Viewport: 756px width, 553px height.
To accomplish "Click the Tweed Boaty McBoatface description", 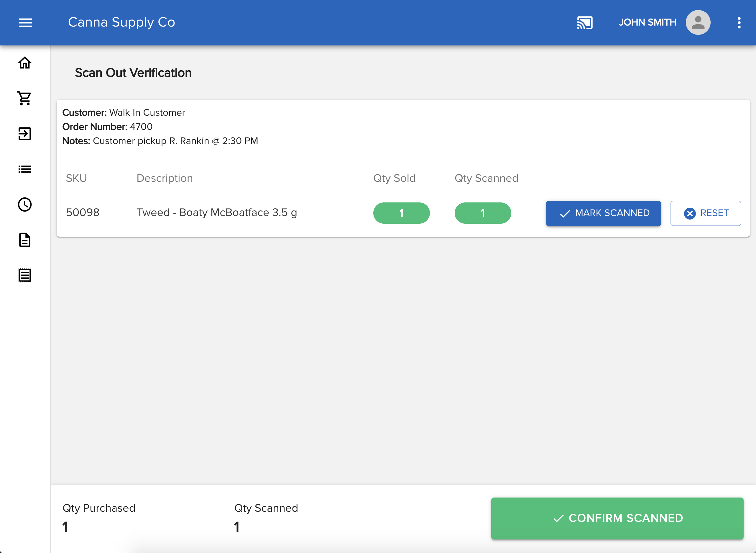I will tap(217, 212).
